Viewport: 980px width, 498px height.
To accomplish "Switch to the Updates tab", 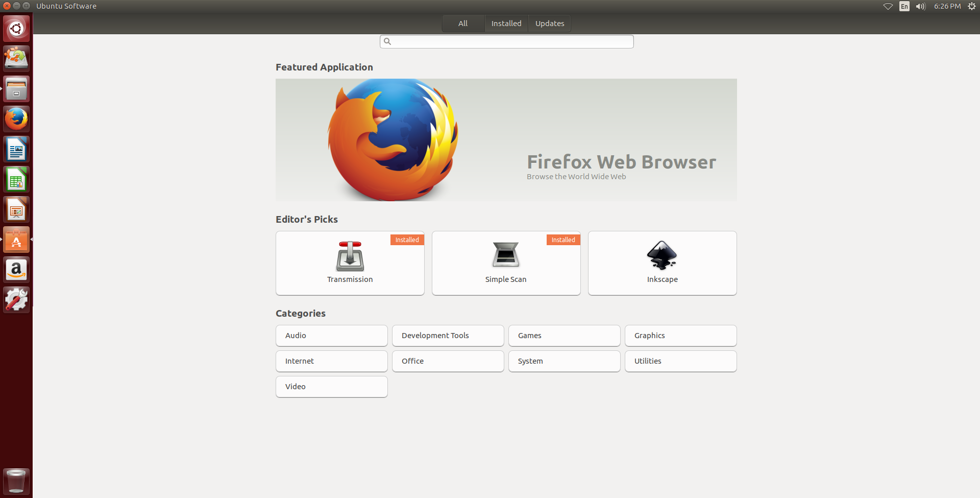I will [x=550, y=23].
